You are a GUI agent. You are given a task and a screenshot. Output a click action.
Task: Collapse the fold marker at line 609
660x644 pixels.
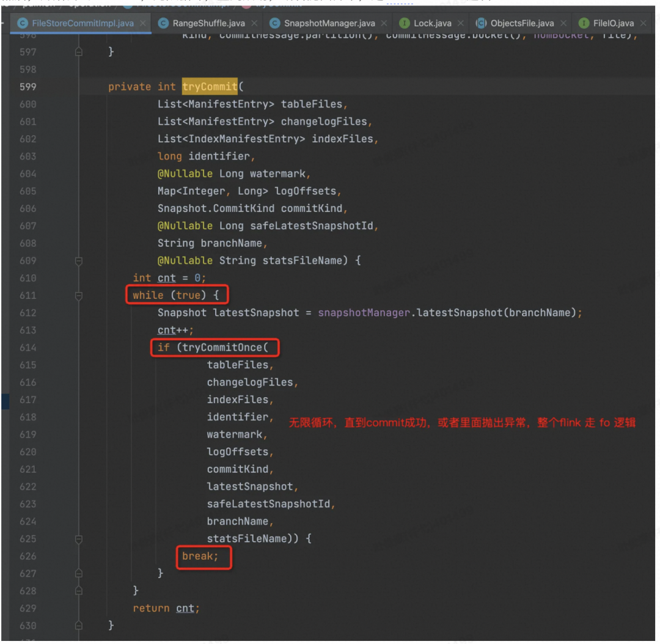tap(79, 261)
